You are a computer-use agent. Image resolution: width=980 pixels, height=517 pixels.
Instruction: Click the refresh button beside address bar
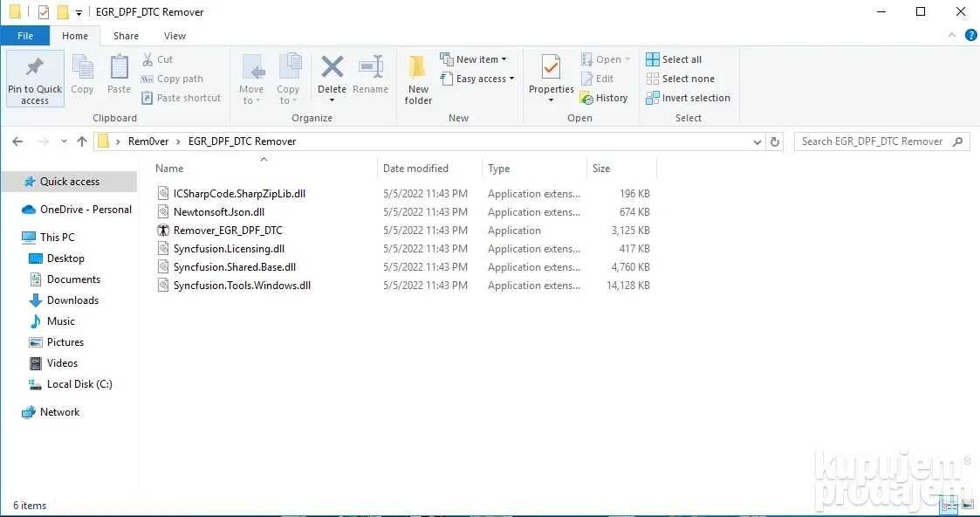[775, 141]
